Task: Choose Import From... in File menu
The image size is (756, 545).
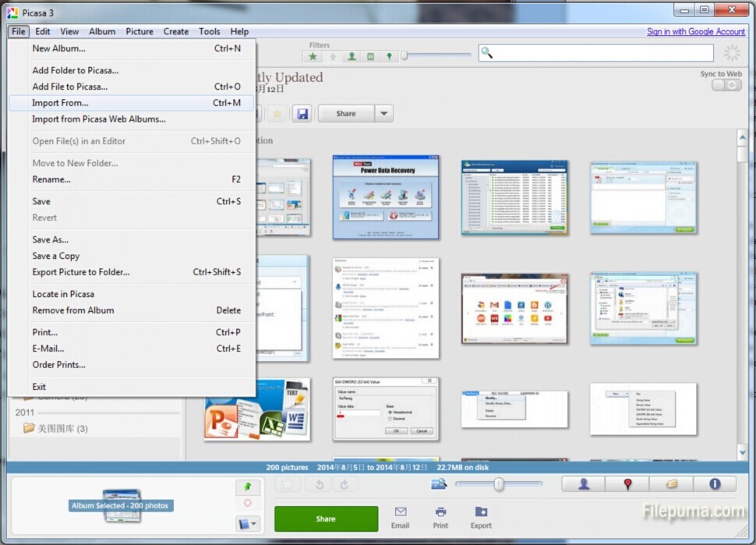Action: [60, 103]
